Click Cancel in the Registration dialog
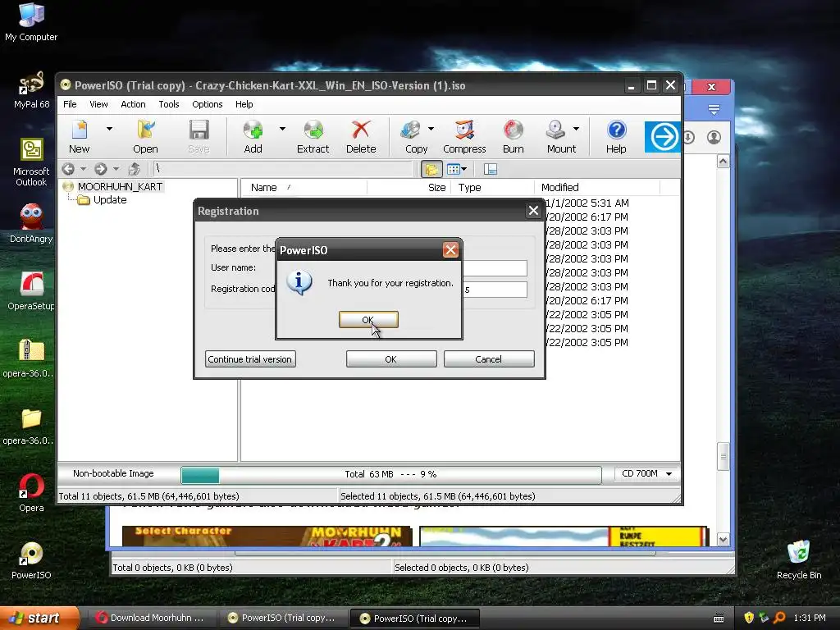Screen dimensions: 840x630 click(x=489, y=359)
